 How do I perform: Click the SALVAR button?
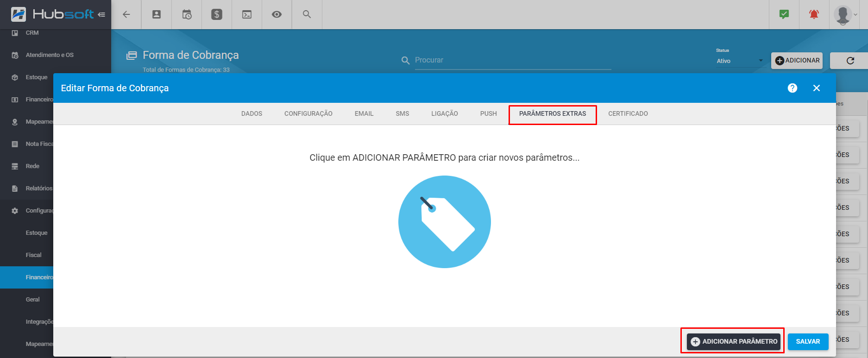pos(808,341)
